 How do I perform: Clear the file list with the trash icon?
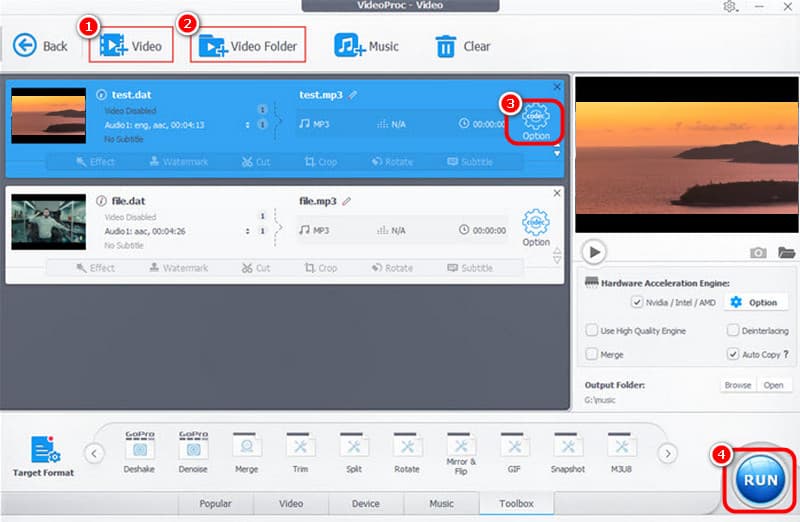coord(462,46)
